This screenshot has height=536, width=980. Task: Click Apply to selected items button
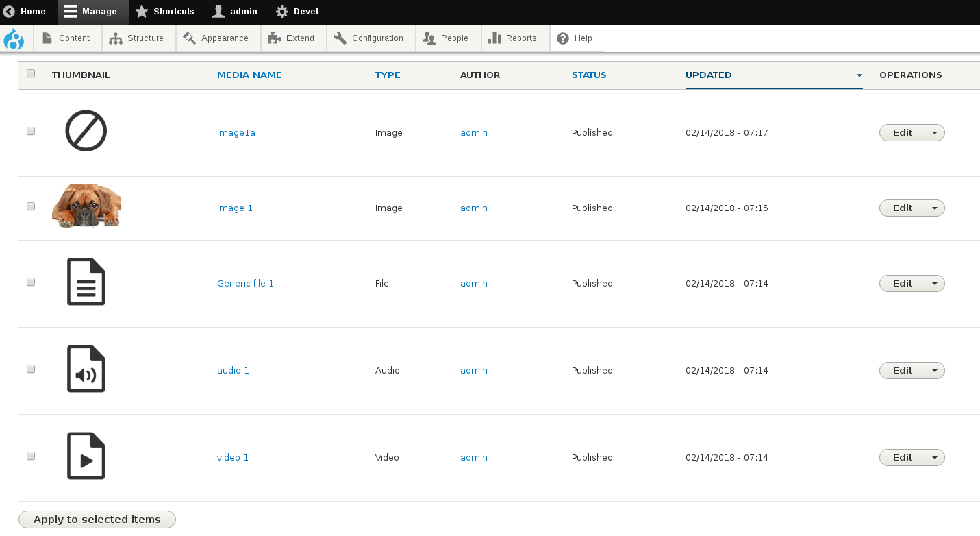click(97, 520)
